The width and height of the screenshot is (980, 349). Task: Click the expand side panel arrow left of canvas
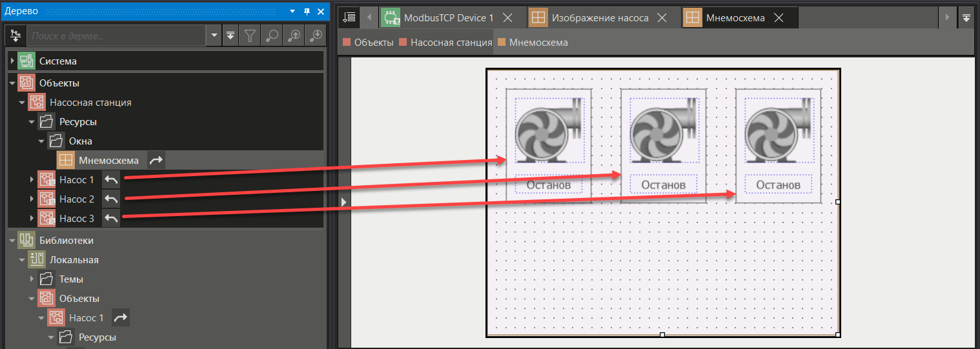coord(344,202)
